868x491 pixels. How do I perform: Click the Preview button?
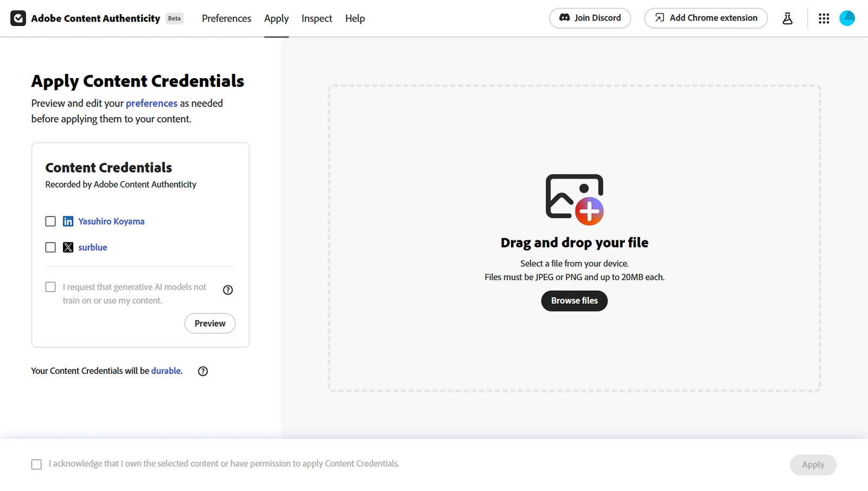pos(209,323)
